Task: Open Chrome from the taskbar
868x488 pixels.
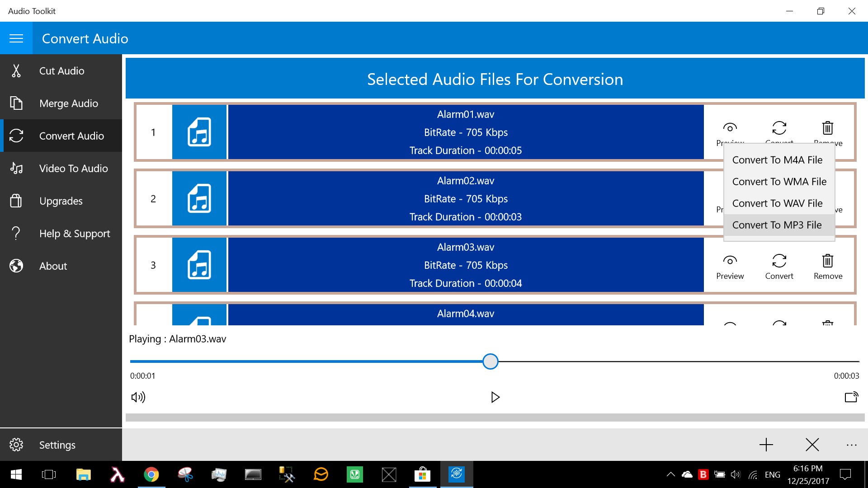Action: (151, 474)
